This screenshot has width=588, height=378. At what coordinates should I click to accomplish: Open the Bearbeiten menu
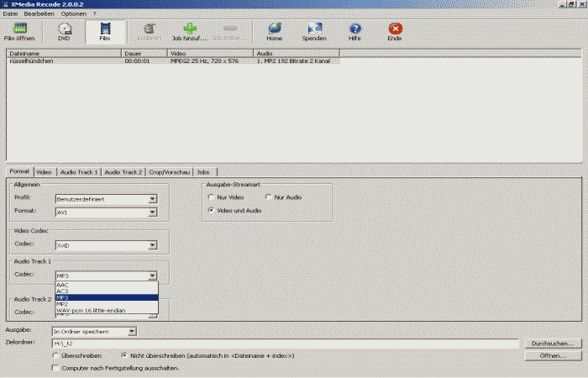tap(41, 14)
